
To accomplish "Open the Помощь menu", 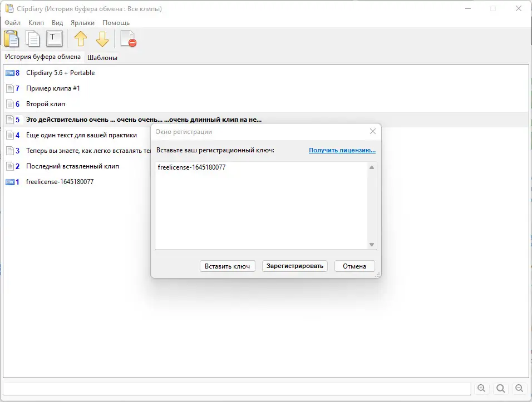I will pos(116,23).
